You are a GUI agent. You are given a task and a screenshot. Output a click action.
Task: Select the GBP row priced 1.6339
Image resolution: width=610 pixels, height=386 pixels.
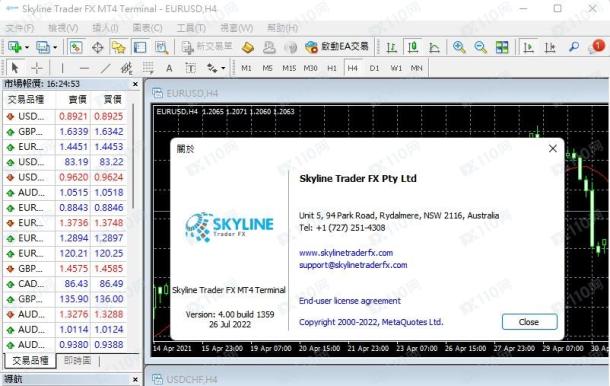point(65,132)
